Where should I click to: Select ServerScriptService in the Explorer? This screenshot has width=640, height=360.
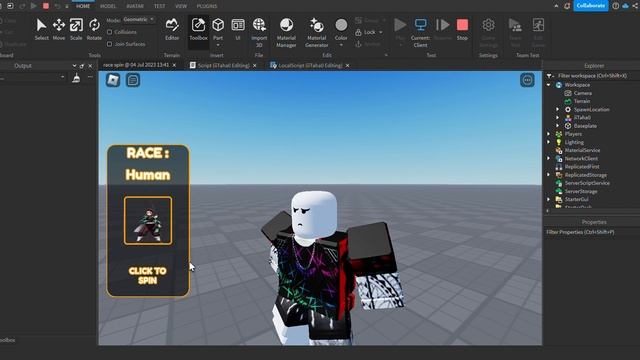click(587, 183)
